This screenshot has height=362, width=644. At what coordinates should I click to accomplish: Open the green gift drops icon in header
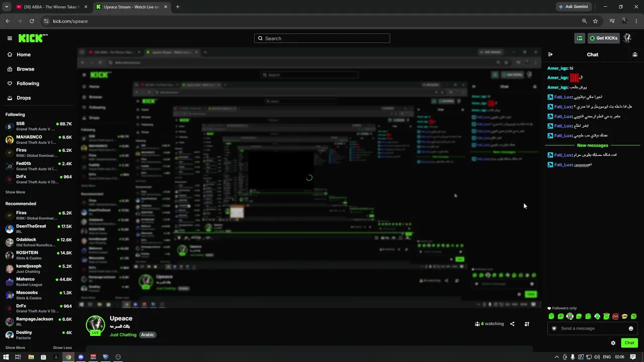580,38
